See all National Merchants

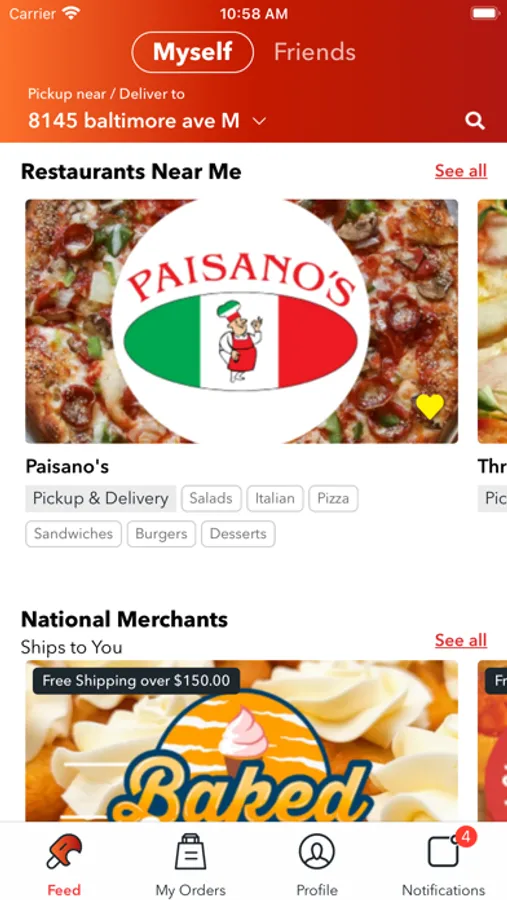[460, 640]
